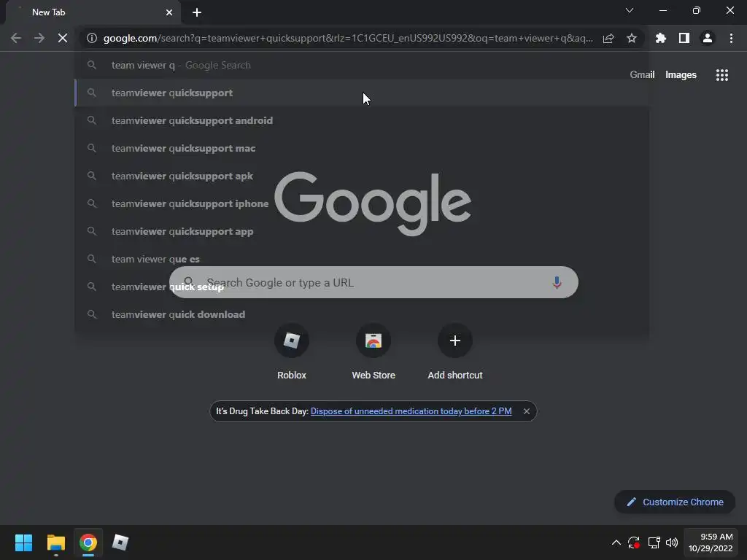This screenshot has width=747, height=560.
Task: Click the sync tray icon with red dot
Action: click(x=634, y=542)
